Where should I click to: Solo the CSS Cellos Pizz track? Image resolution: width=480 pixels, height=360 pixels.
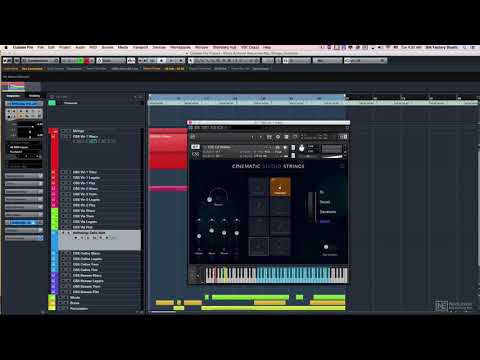(68, 270)
